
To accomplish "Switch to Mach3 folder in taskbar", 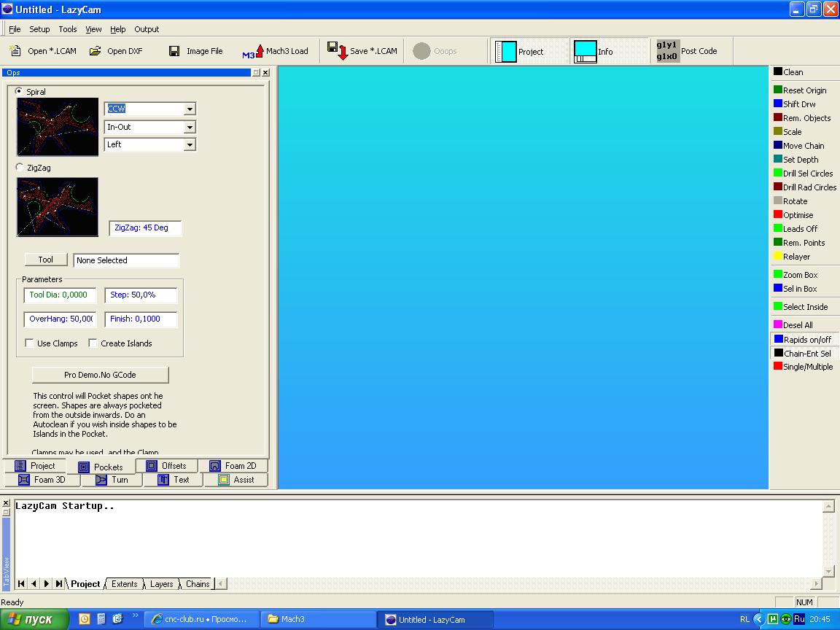I will pos(318,619).
